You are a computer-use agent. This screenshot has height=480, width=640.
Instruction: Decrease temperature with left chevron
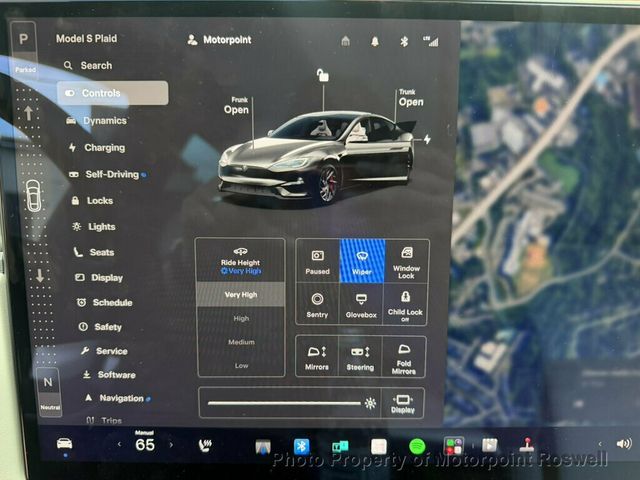click(x=119, y=444)
